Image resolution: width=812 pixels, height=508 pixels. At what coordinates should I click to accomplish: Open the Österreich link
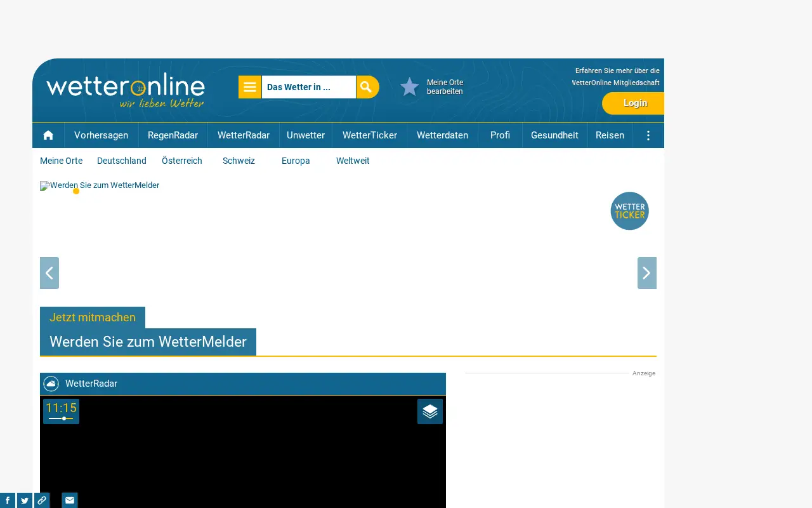182,161
